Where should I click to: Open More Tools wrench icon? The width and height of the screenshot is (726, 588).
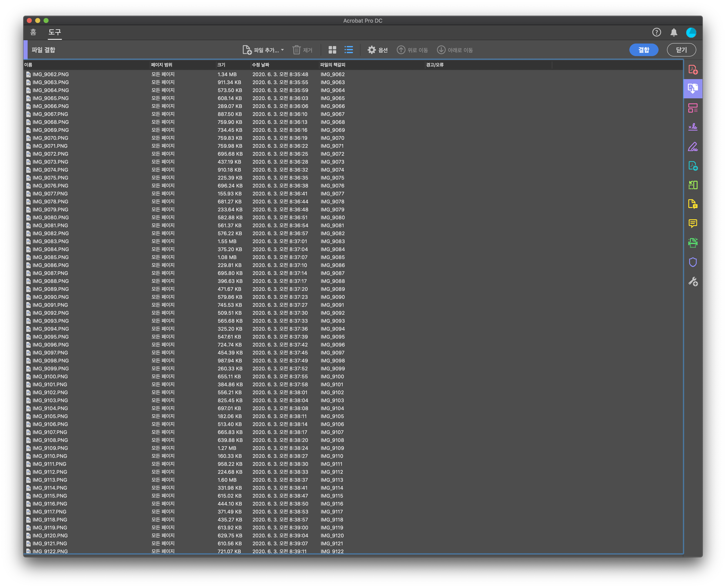point(693,281)
